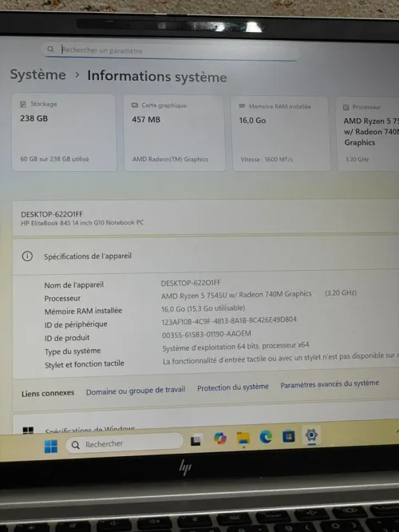
Task: Click the Windows logo beside Spécifications de Windows
Action: pos(28,431)
